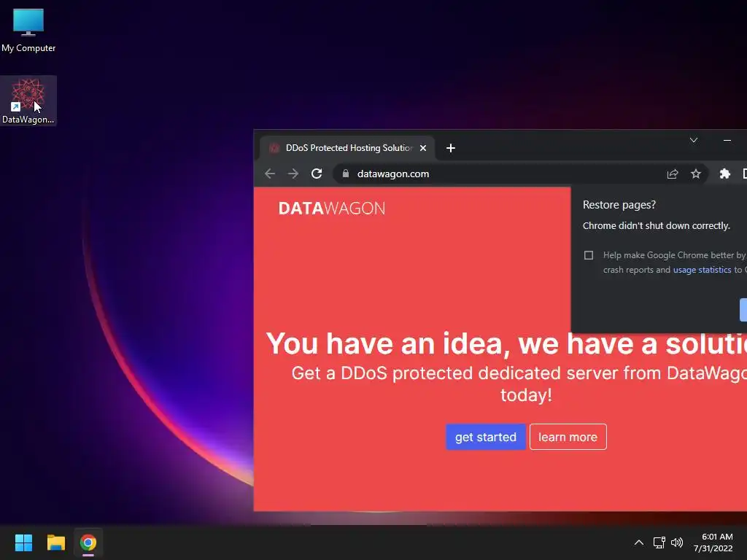Image resolution: width=747 pixels, height=560 pixels.
Task: Go back in Chrome history
Action: tap(270, 174)
